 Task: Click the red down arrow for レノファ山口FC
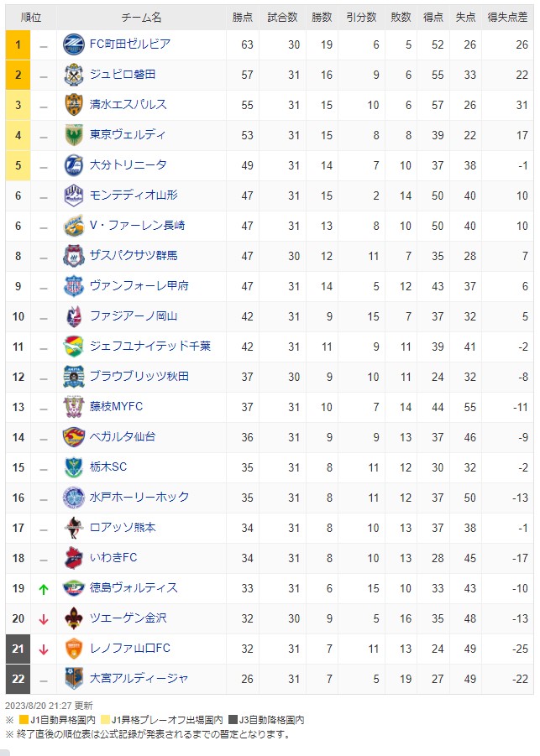click(44, 649)
